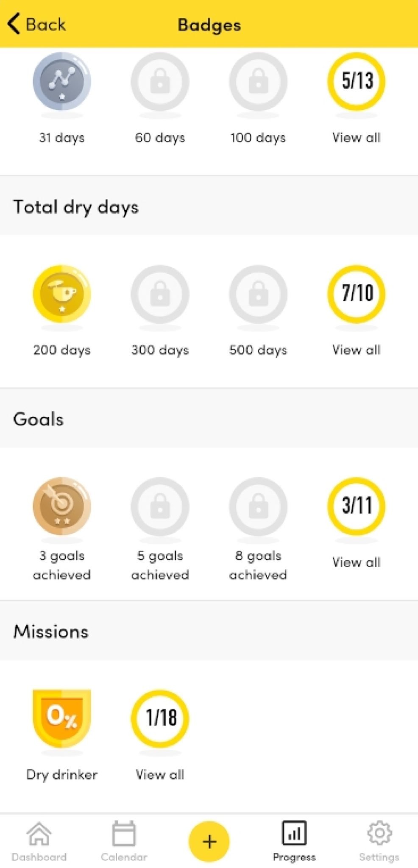View all missions badges (1/18)
This screenshot has height=868, width=418.
click(x=160, y=719)
